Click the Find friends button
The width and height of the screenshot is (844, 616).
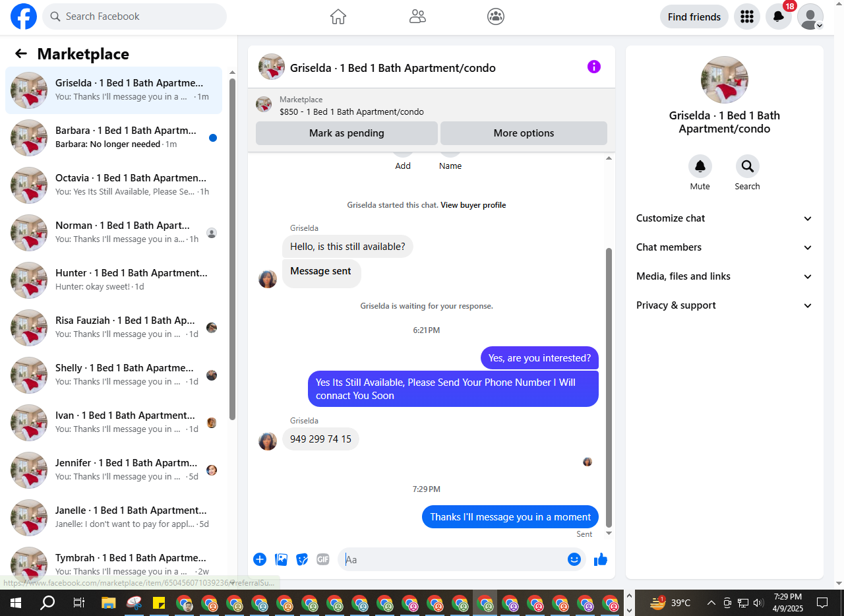[694, 17]
